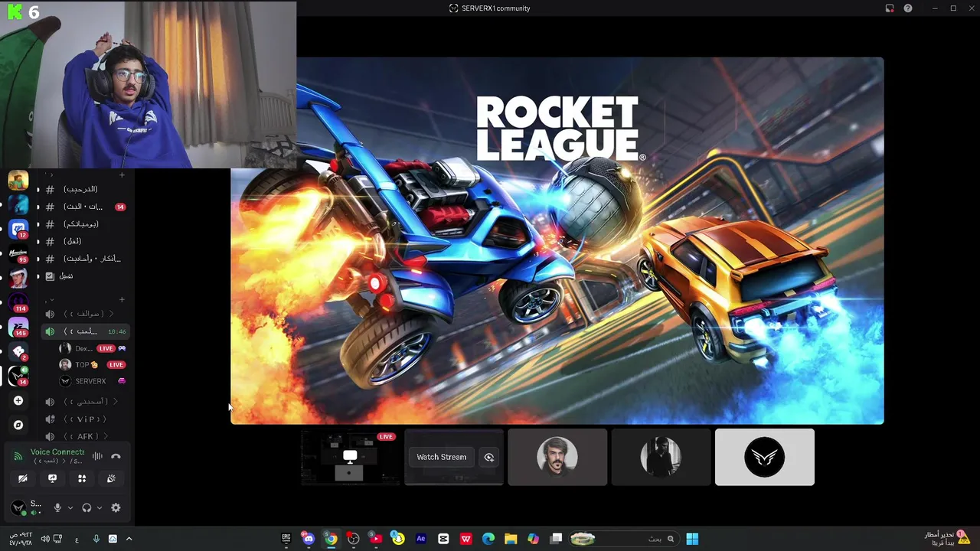Toggle system volume speaker in the tray
Screen dimensions: 980x551
tap(44, 539)
